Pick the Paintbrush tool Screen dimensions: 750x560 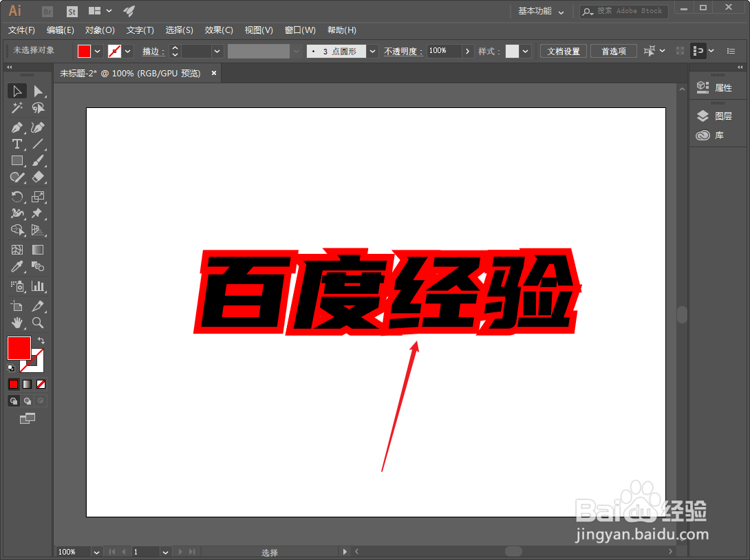(38, 161)
